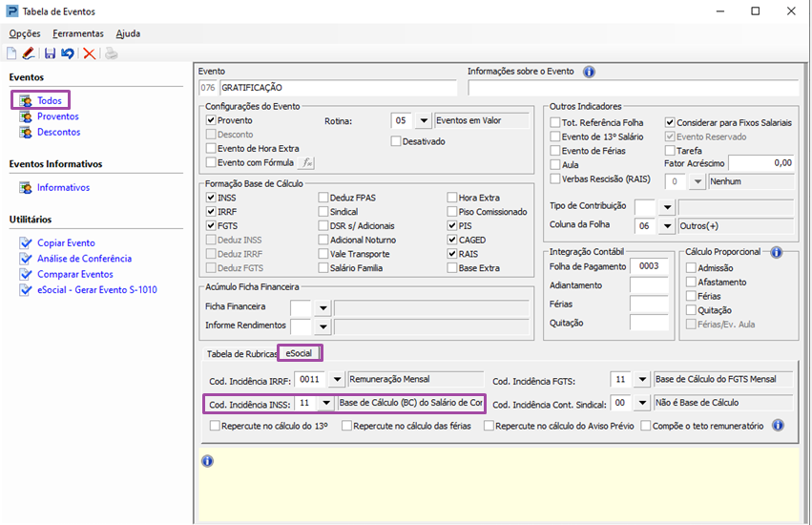Click the Undo arrow toolbar icon

pos(68,53)
